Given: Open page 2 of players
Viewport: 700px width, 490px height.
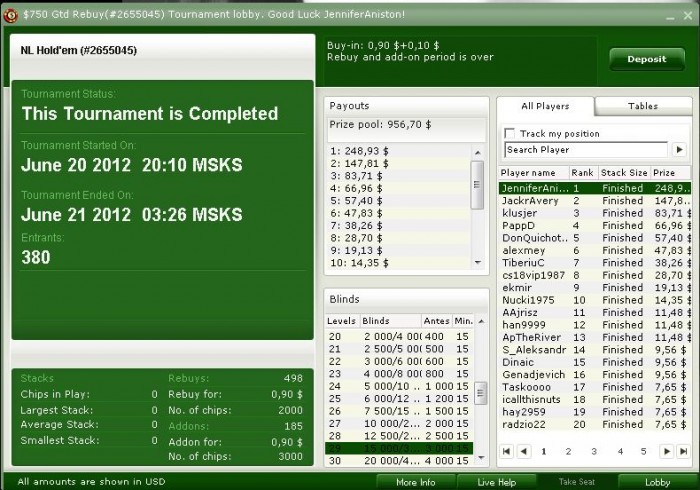Looking at the screenshot, I should 568,452.
